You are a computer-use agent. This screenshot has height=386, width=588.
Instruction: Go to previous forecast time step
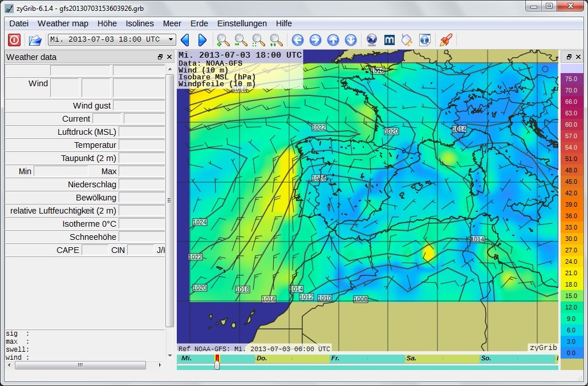coord(184,40)
